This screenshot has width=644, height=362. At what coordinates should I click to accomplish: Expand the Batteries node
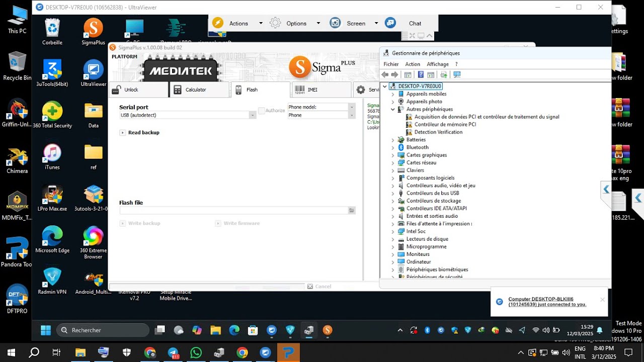point(393,140)
